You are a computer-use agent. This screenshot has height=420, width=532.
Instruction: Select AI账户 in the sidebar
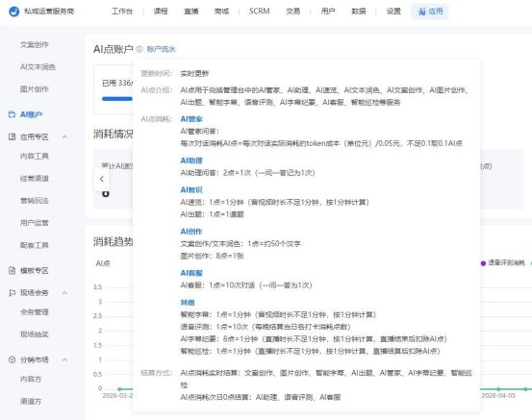coord(31,114)
